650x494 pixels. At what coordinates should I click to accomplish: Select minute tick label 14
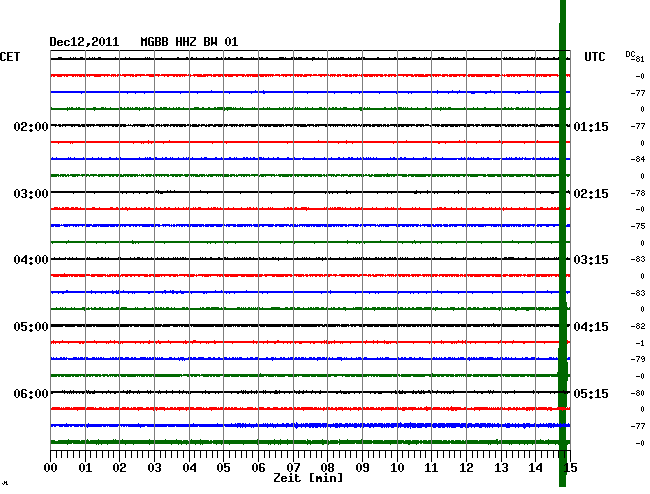click(x=536, y=468)
